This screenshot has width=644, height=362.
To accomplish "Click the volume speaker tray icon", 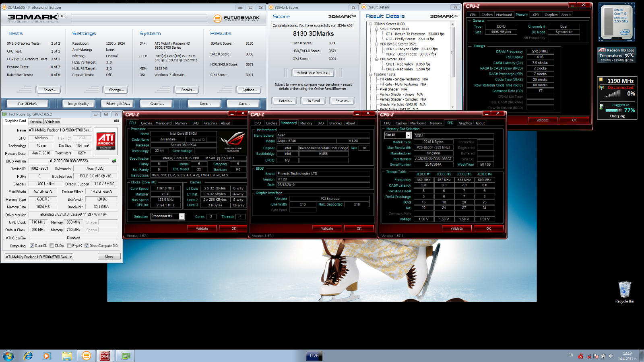I will [611, 356].
